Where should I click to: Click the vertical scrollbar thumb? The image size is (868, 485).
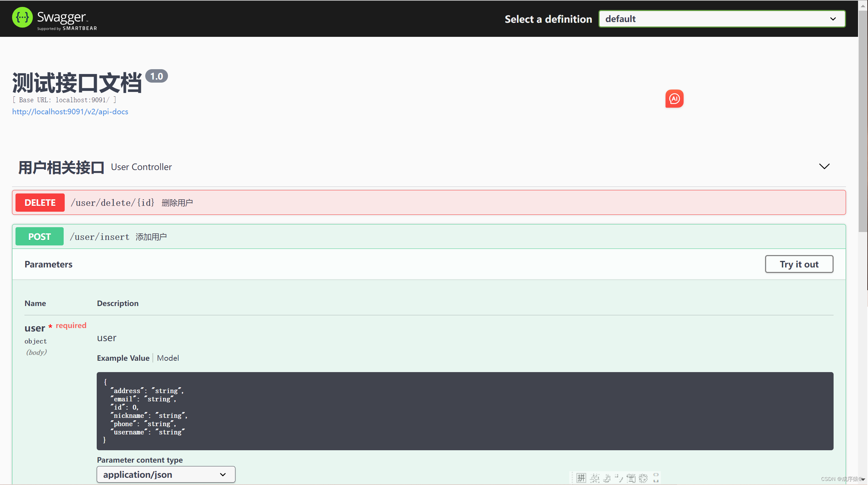(x=862, y=120)
